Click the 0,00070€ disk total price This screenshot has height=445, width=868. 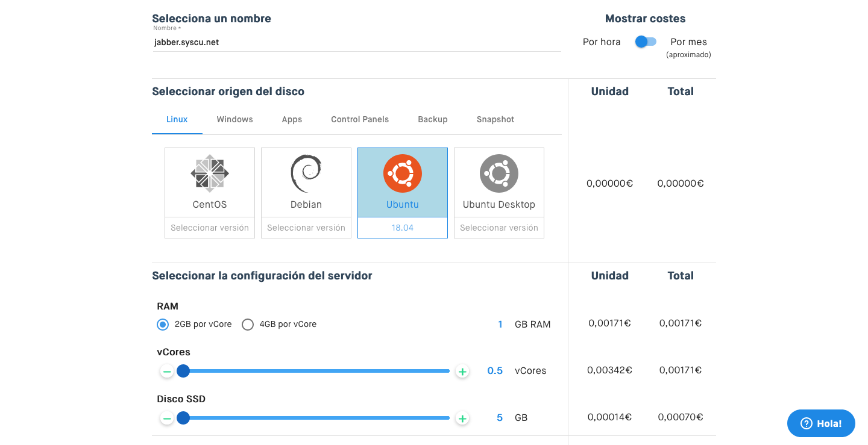click(681, 417)
